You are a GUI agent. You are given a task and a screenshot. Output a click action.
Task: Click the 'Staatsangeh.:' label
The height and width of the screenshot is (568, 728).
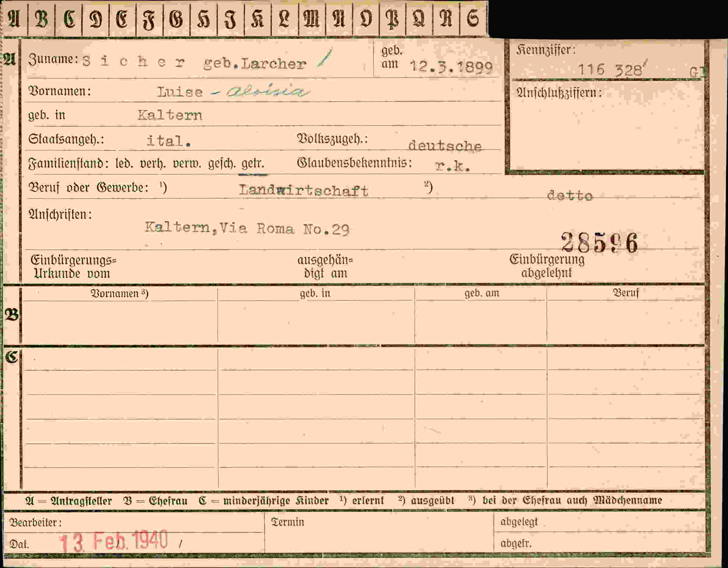(66, 139)
